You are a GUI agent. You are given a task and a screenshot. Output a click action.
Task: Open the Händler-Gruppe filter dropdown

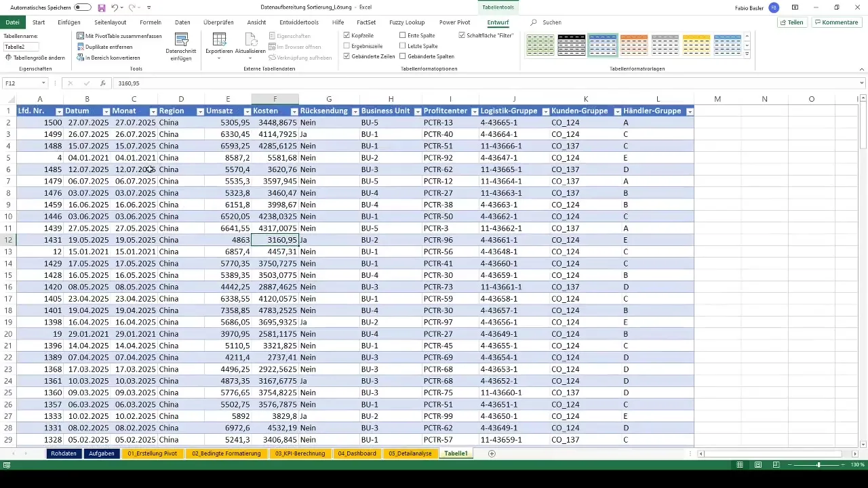(x=690, y=111)
